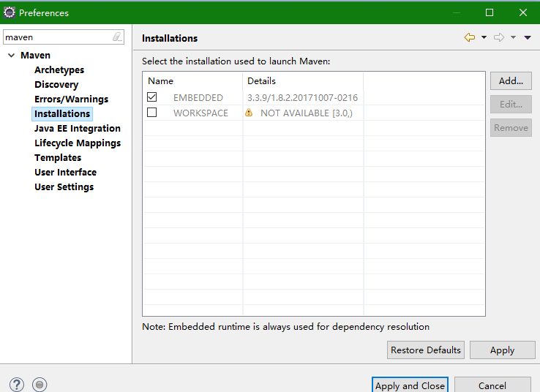Check the WORKSPACE installation checkbox
540x392 pixels.
click(x=152, y=113)
